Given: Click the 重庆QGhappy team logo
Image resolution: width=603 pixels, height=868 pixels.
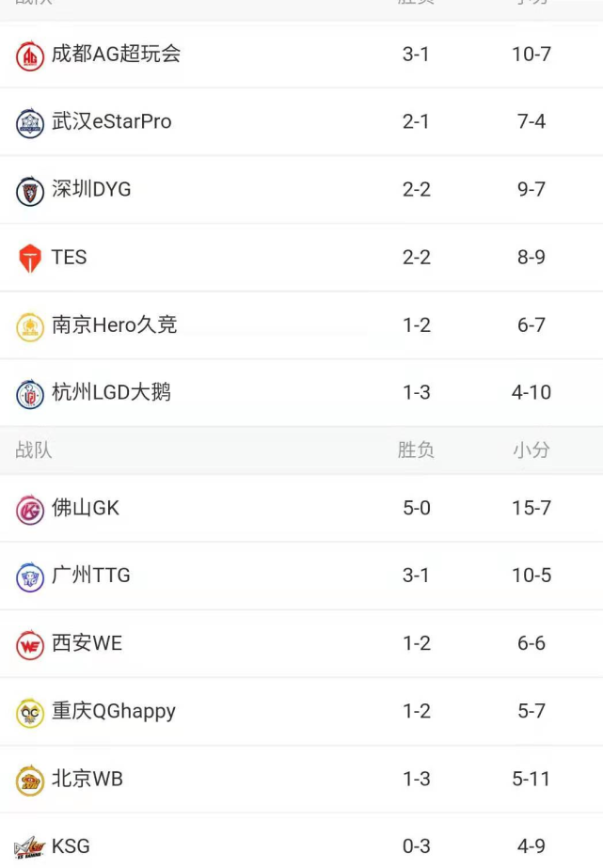Looking at the screenshot, I should [x=30, y=713].
